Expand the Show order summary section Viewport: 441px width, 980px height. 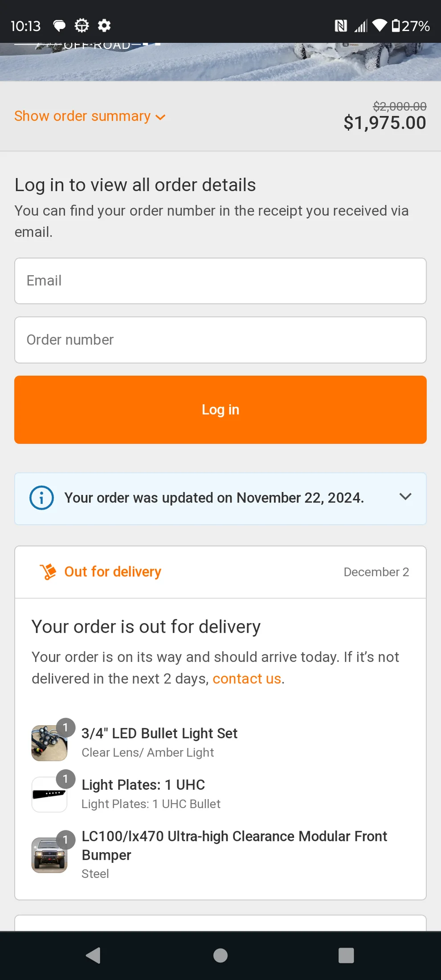(x=82, y=116)
